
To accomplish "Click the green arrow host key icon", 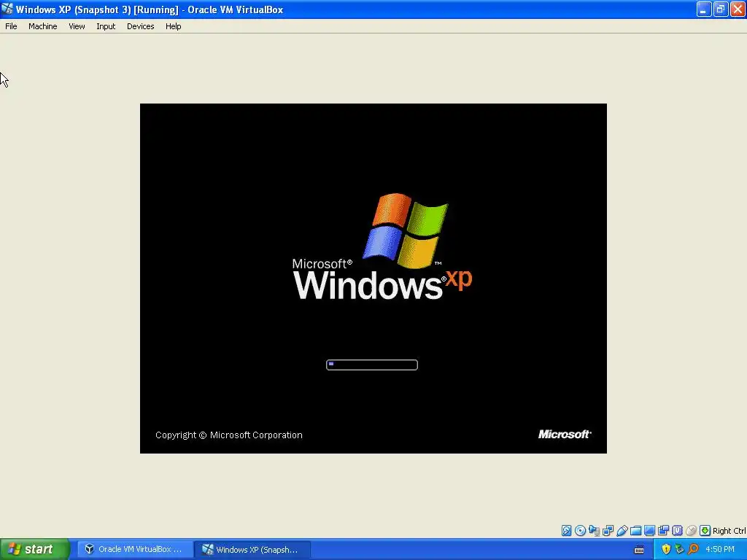I will [x=705, y=531].
